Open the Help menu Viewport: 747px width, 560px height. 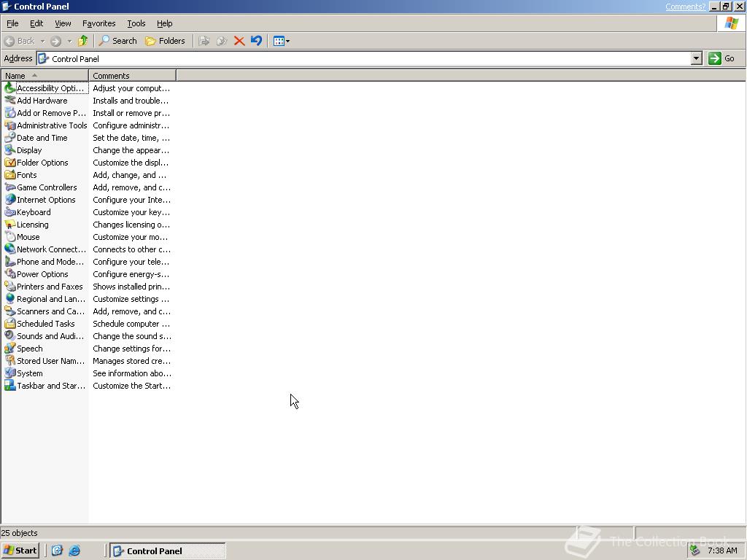click(x=164, y=23)
